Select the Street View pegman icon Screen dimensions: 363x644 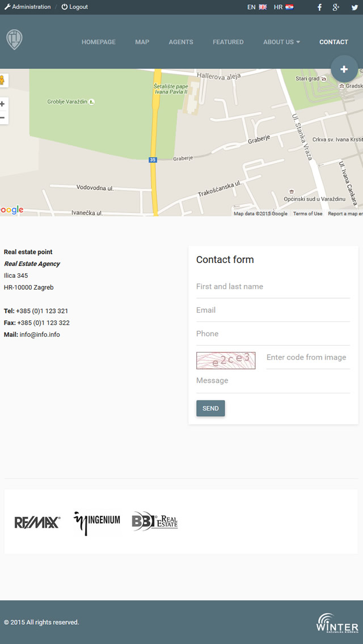(x=2, y=80)
